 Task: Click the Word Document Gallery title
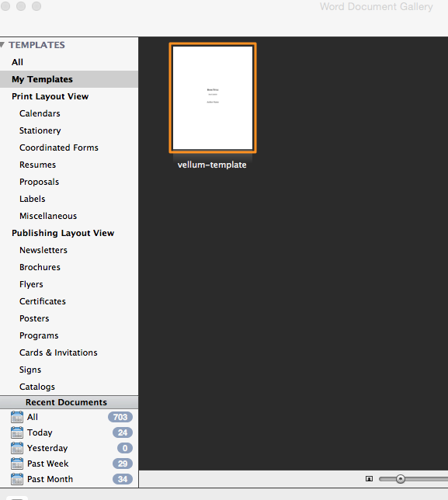point(377,7)
